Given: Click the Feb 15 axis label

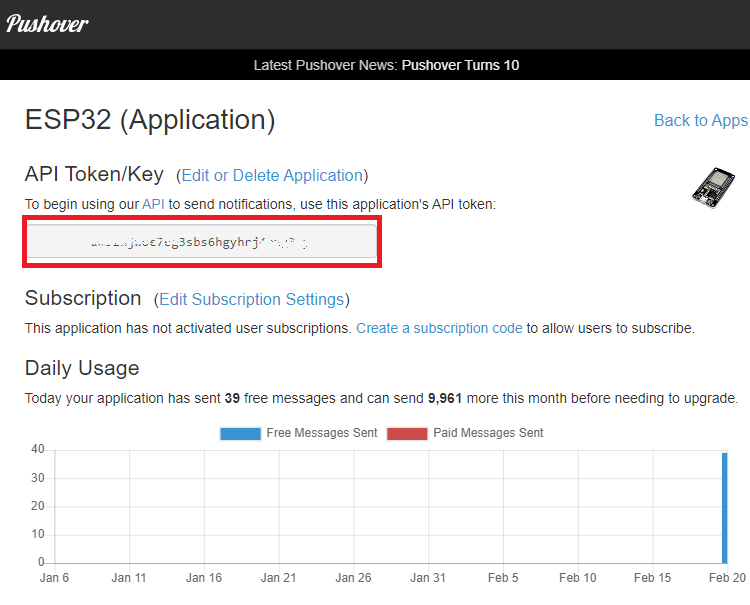Looking at the screenshot, I should [x=652, y=578].
